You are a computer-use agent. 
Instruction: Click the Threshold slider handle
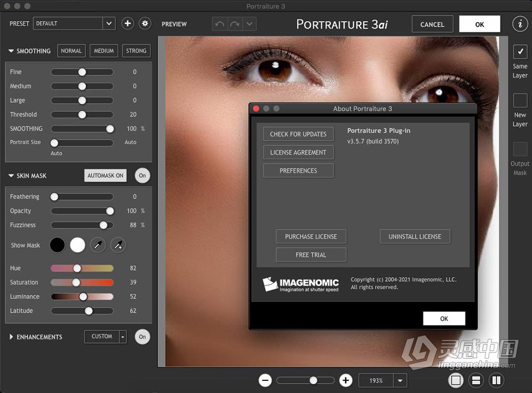point(82,115)
